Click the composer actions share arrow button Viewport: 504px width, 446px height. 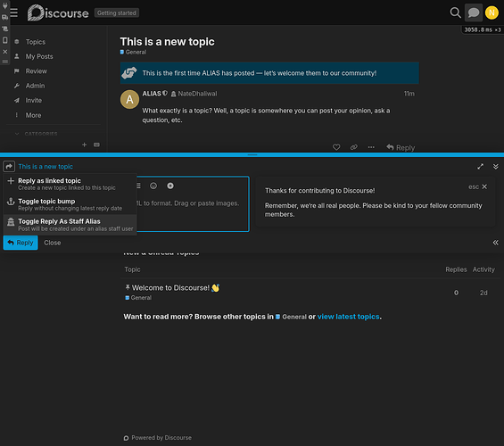coord(9,167)
